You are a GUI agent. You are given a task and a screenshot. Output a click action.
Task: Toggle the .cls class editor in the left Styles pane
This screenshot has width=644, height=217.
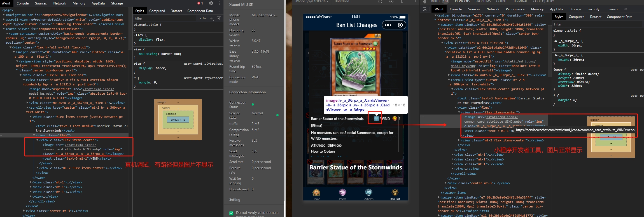(202, 18)
